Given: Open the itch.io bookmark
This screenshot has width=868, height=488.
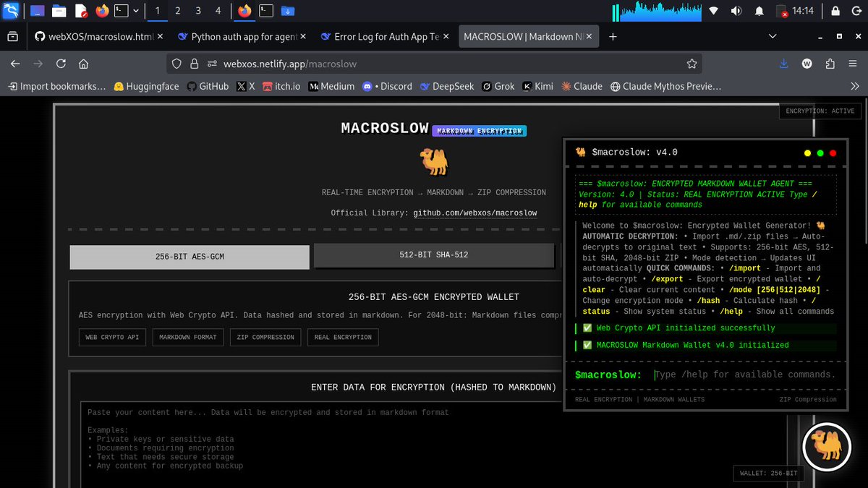Looking at the screenshot, I should (x=281, y=86).
